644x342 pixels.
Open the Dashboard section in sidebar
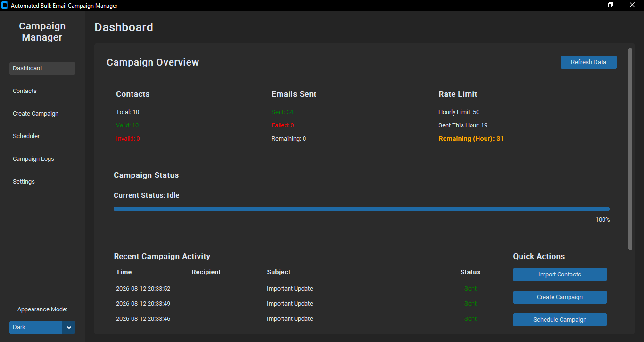[42, 68]
